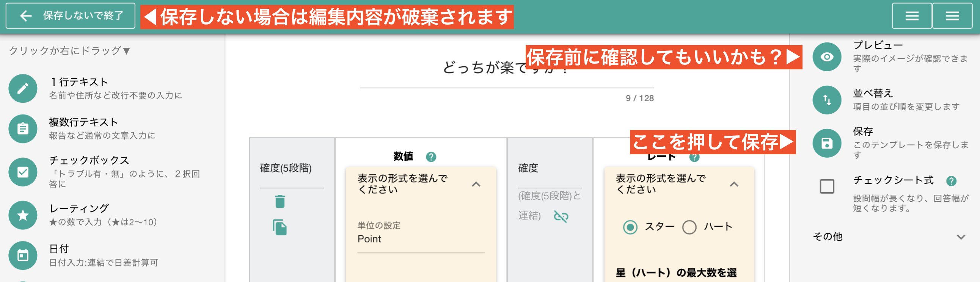The height and width of the screenshot is (282, 980).
Task: Click the プレビュー eye icon
Action: click(827, 57)
